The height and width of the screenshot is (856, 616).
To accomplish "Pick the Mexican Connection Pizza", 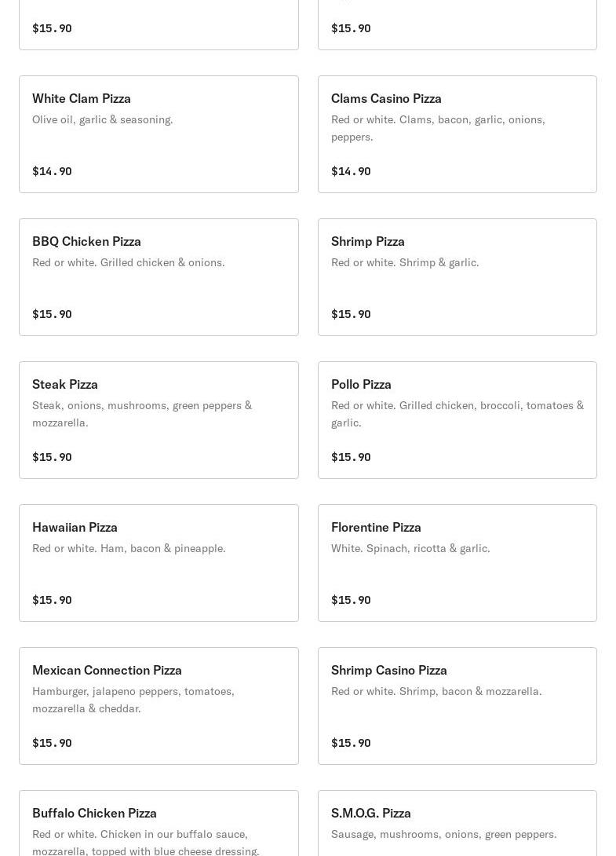I will click(x=107, y=670).
